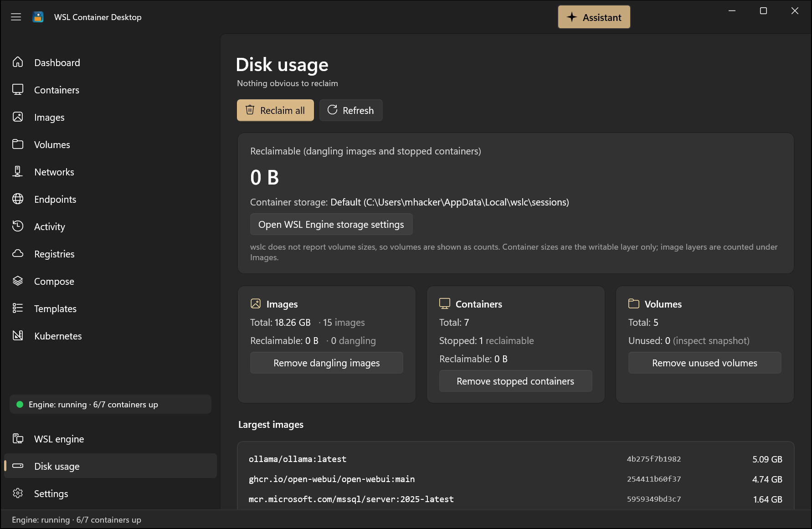812x529 pixels.
Task: Open Endpoints using the globe icon
Action: click(18, 199)
